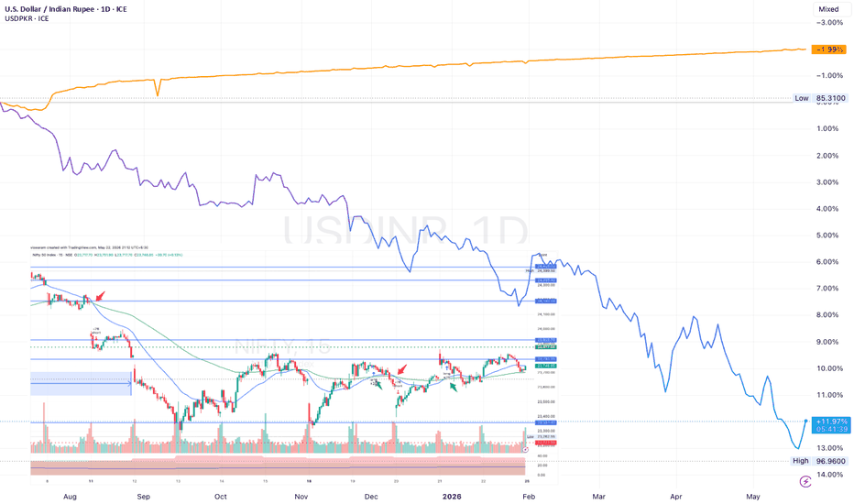This screenshot has width=854, height=504.
Task: Click date 19 on inset time axis
Action: [353, 482]
